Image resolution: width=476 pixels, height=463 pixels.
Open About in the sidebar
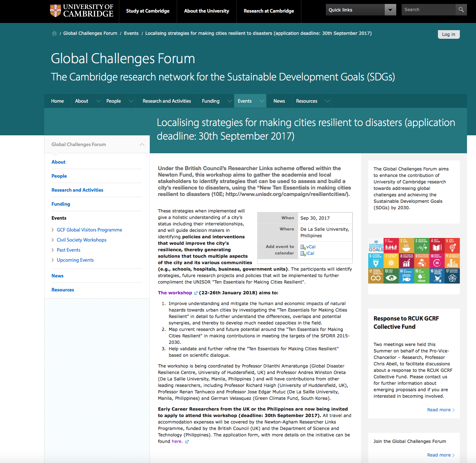pyautogui.click(x=59, y=162)
